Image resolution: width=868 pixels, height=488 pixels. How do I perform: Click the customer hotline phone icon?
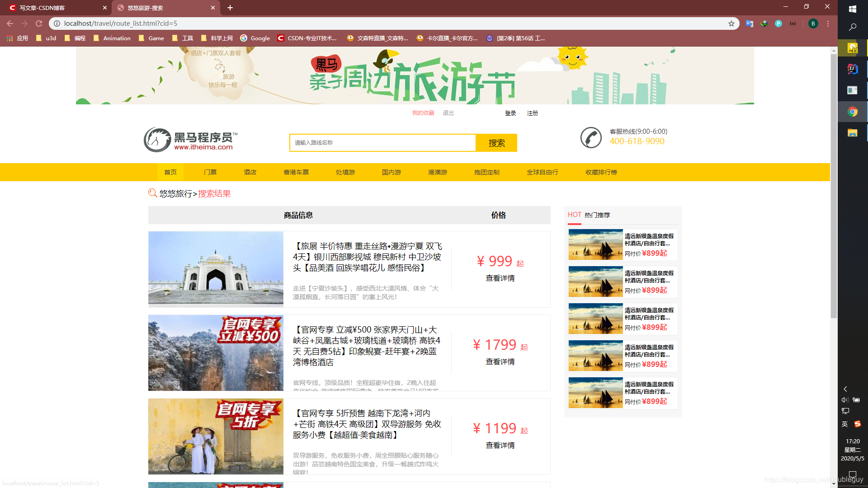coord(591,137)
